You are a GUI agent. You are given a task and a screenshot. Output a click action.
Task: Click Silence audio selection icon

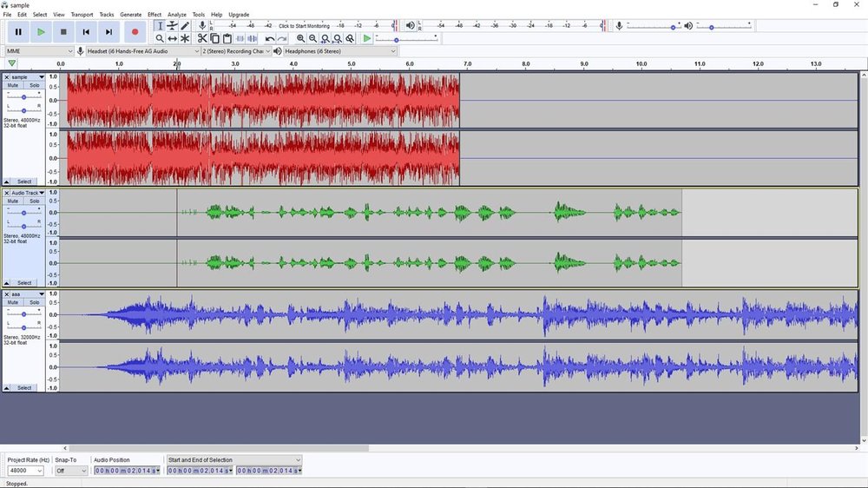(x=252, y=38)
